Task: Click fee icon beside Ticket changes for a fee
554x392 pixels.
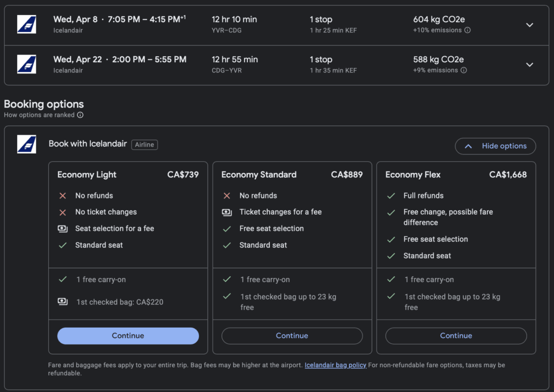Action: tap(227, 212)
